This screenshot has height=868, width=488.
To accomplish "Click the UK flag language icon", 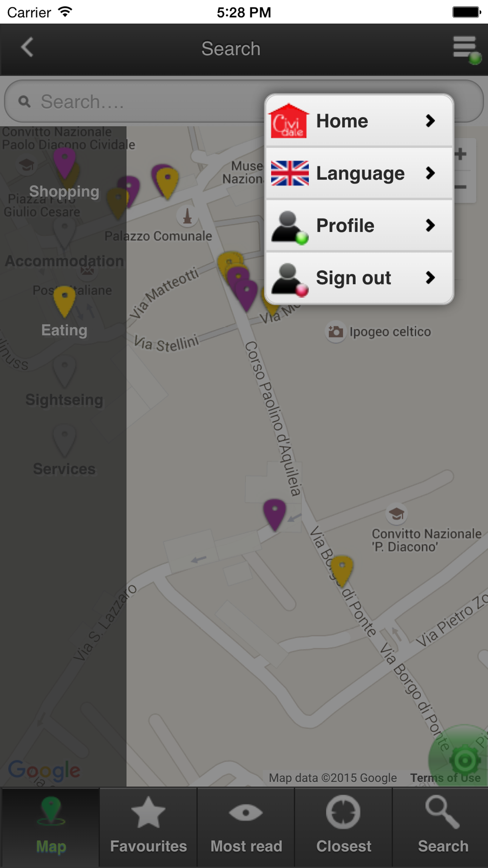I will pos(290,173).
